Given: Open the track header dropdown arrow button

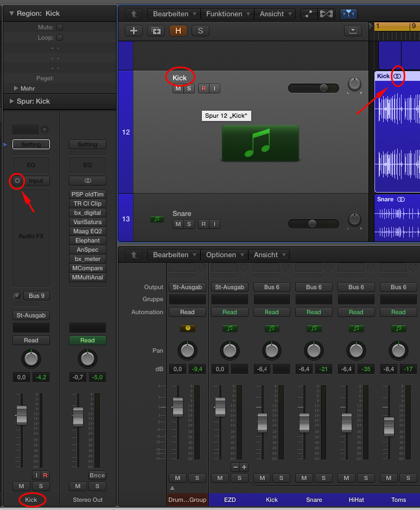Looking at the screenshot, I should point(353,30).
